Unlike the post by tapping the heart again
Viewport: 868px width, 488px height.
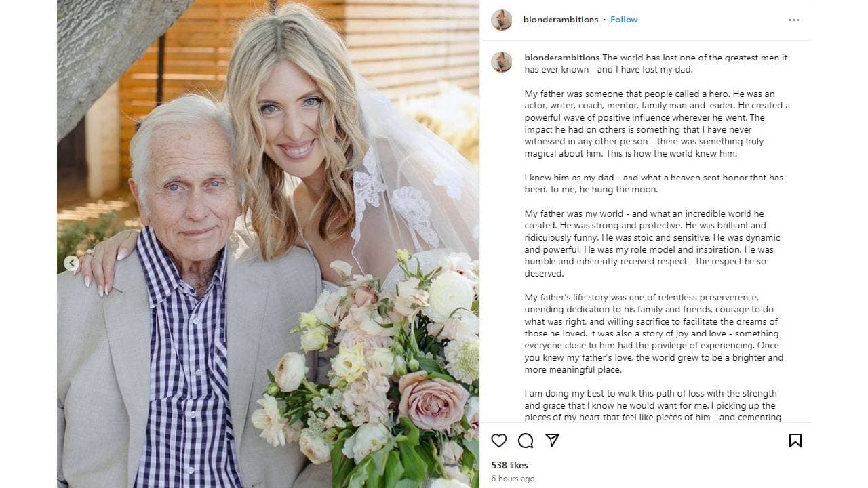coord(499,441)
